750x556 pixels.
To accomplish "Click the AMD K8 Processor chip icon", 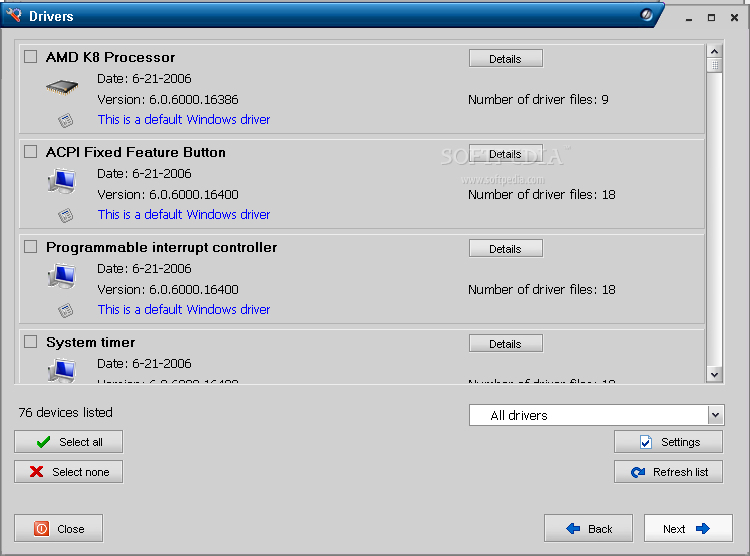I will coord(62,88).
